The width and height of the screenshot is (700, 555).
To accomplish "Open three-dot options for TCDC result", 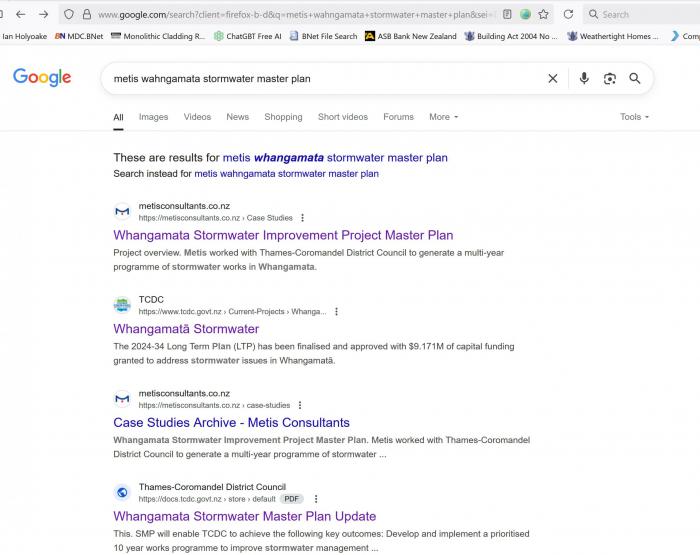I will click(336, 312).
